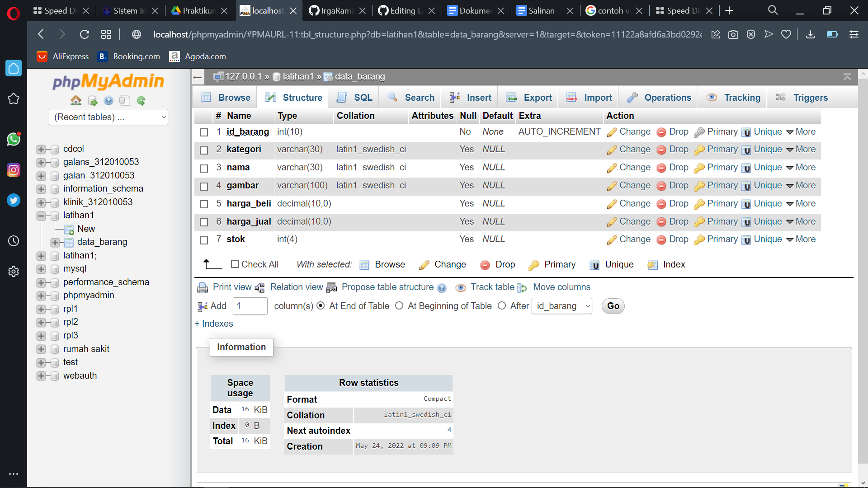The image size is (868, 488).
Task: Reload the page in the browser
Action: 85,34
